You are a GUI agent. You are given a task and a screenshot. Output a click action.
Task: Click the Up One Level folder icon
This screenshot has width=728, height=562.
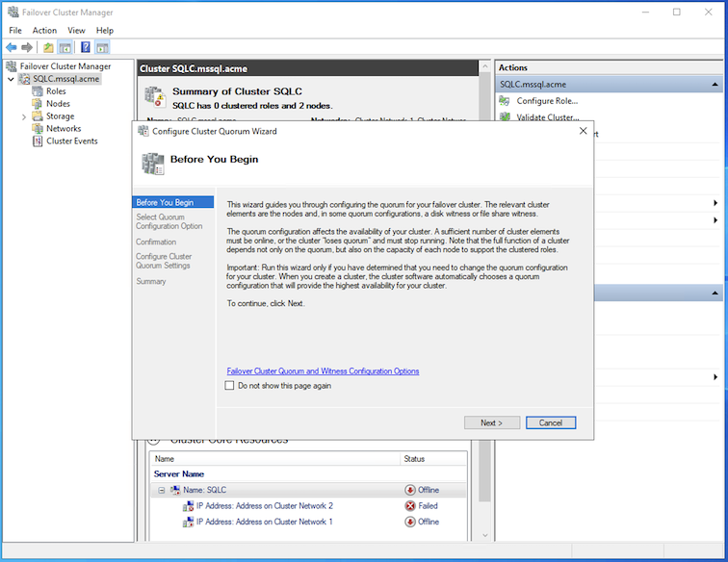pyautogui.click(x=48, y=47)
